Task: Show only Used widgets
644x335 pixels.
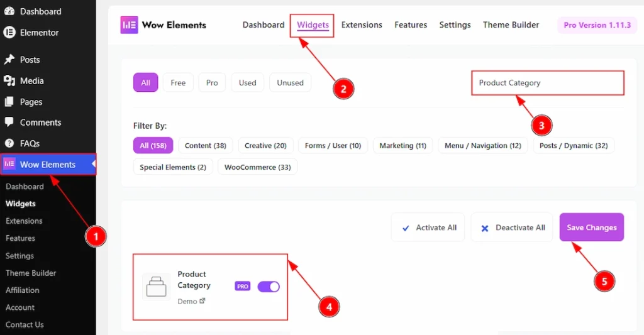Action: [x=247, y=82]
